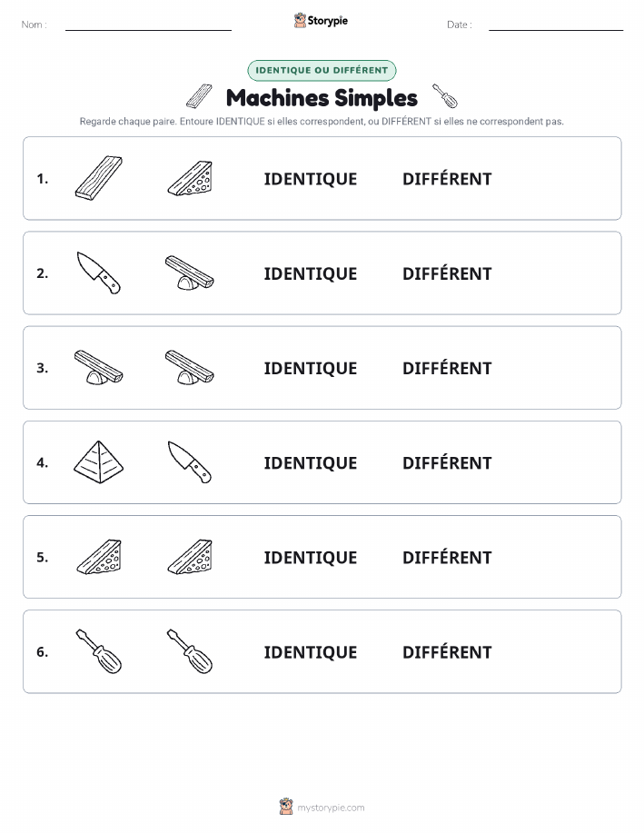Click the screwdriver icon beside the title
The height and width of the screenshot is (833, 644).
[445, 95]
